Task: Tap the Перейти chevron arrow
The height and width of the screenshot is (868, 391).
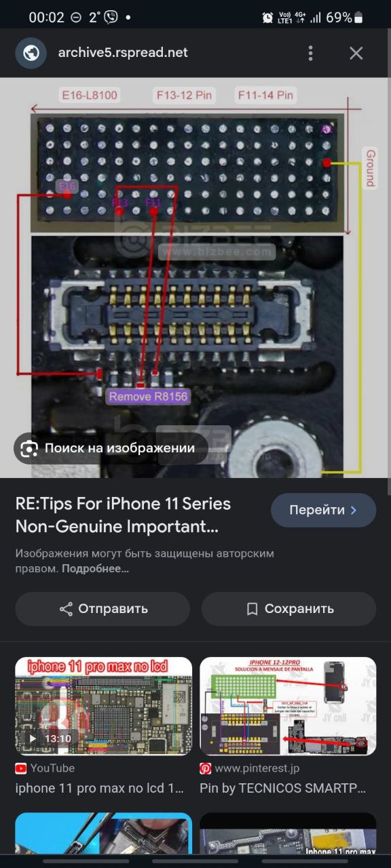Action: 353,510
